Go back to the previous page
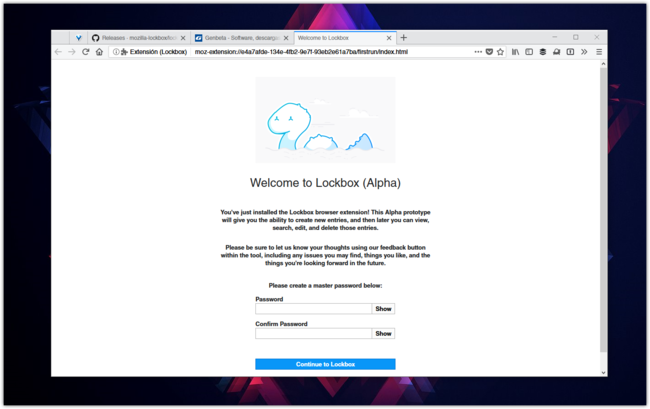 click(x=58, y=52)
